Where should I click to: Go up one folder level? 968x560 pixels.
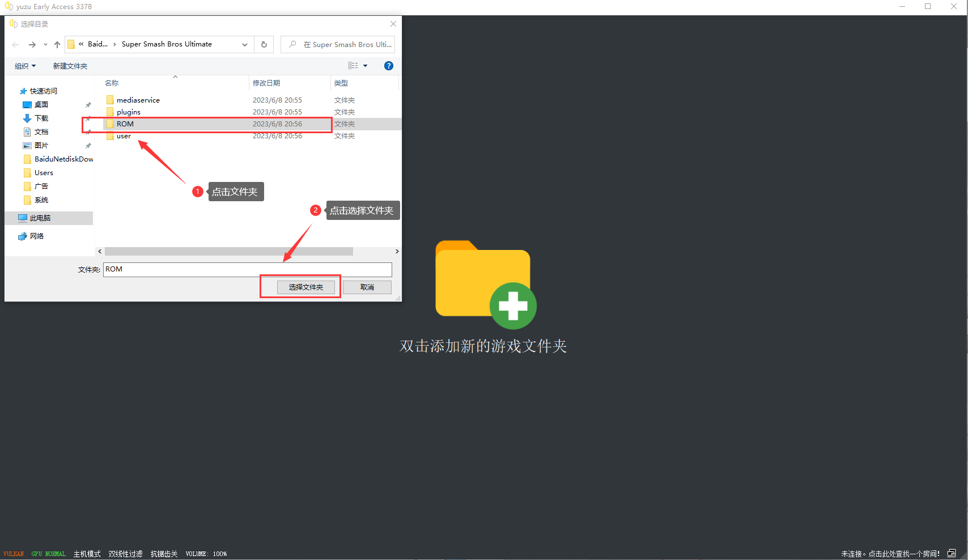pyautogui.click(x=57, y=45)
